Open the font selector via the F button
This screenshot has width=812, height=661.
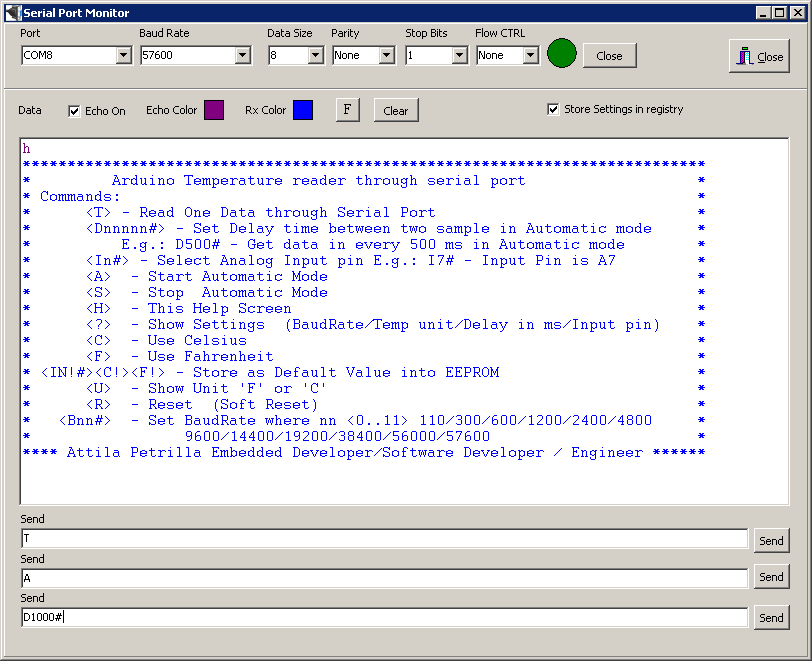(347, 110)
